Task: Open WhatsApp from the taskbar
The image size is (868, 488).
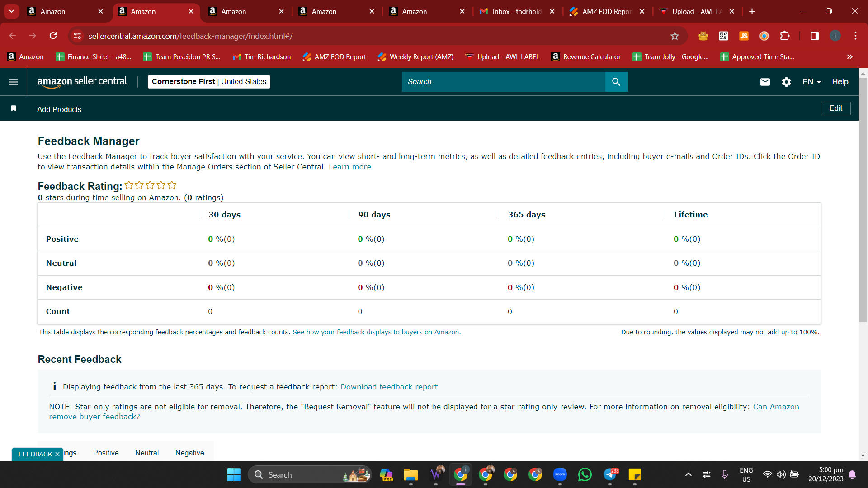Action: (585, 474)
